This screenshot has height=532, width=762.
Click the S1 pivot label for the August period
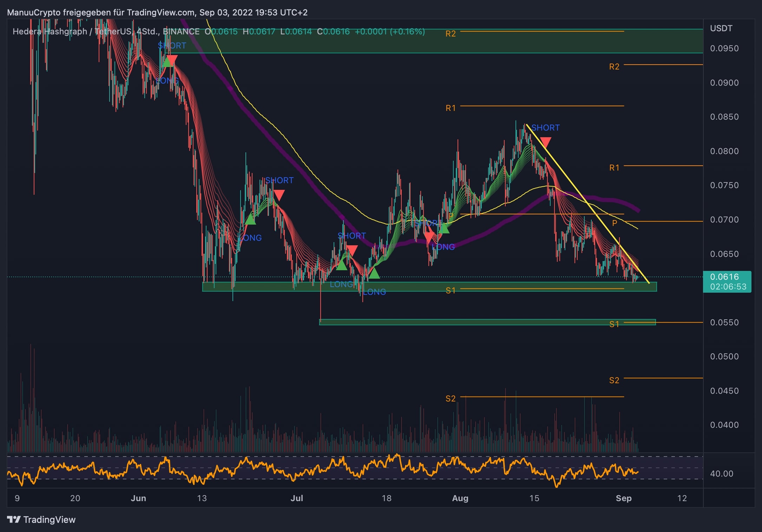tap(451, 291)
